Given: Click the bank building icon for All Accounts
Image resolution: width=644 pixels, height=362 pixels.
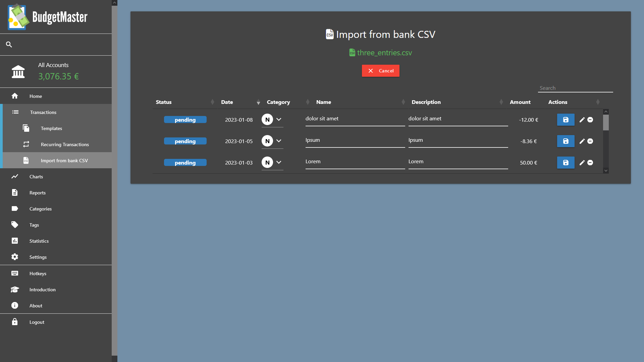Looking at the screenshot, I should [x=18, y=71].
